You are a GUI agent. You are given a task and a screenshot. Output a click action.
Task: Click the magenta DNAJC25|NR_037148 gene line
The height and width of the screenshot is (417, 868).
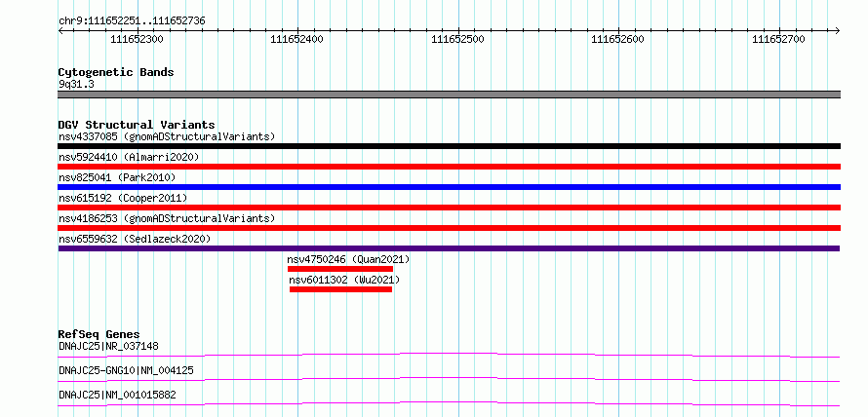(449, 355)
